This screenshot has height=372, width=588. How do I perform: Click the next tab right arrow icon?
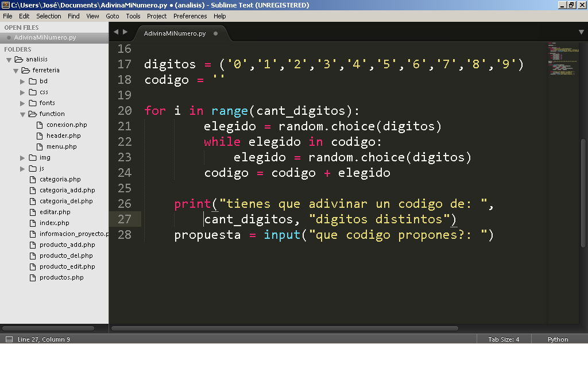[125, 32]
